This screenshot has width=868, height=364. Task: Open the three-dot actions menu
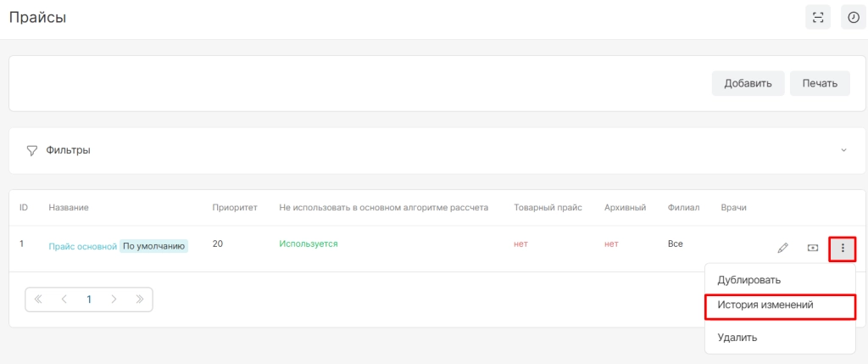(x=842, y=248)
